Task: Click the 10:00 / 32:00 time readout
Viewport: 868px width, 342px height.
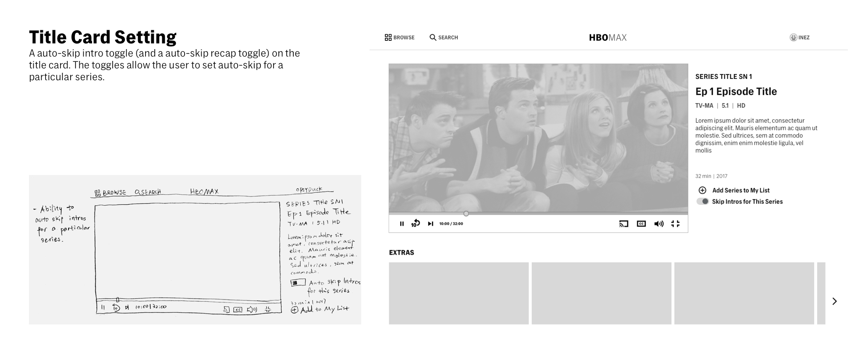Action: (451, 224)
